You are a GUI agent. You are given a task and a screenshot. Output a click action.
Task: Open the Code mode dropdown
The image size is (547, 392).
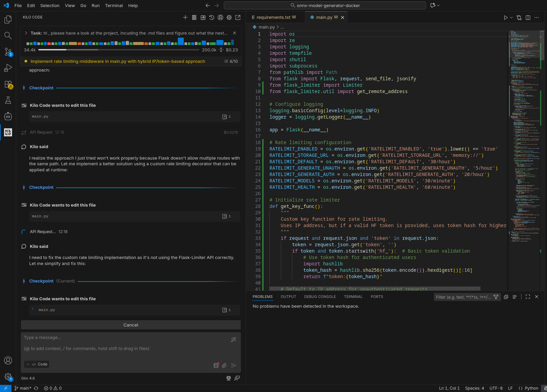click(x=37, y=364)
